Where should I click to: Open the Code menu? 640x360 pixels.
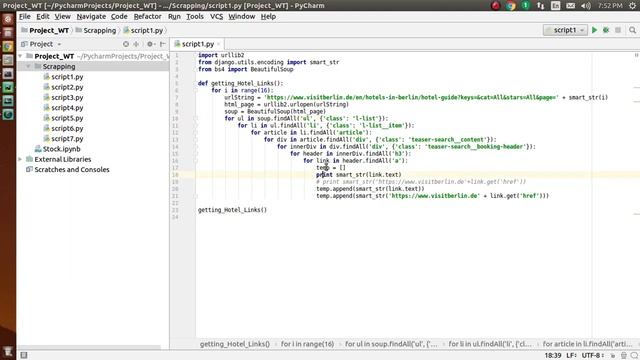119,16
